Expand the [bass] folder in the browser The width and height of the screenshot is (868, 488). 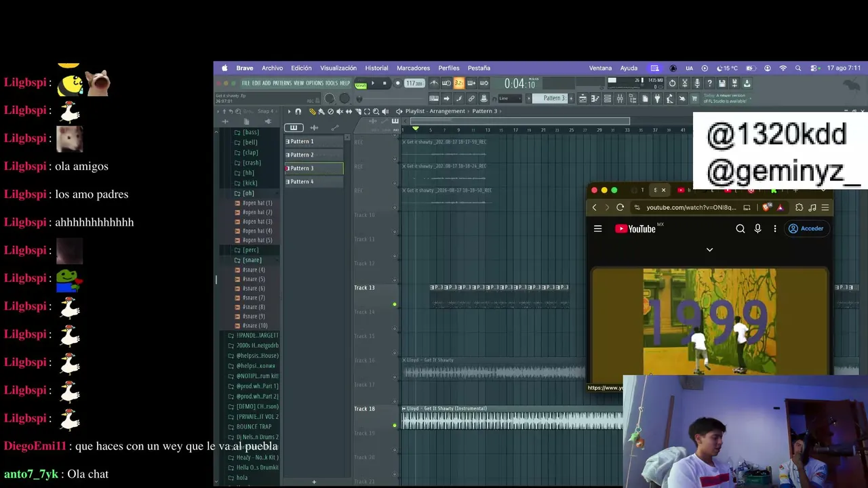tap(248, 132)
